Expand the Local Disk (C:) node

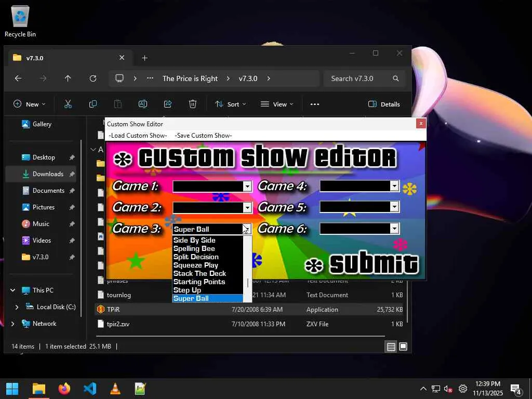[x=17, y=307]
